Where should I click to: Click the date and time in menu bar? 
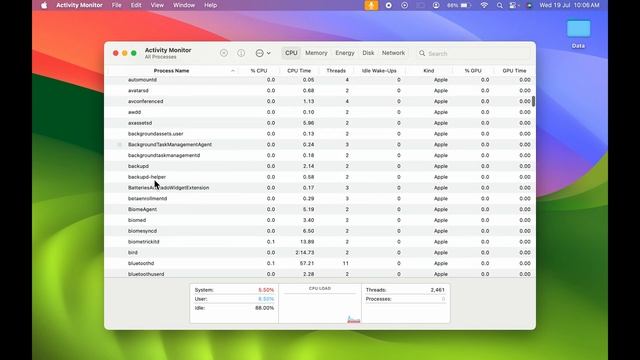(x=569, y=5)
